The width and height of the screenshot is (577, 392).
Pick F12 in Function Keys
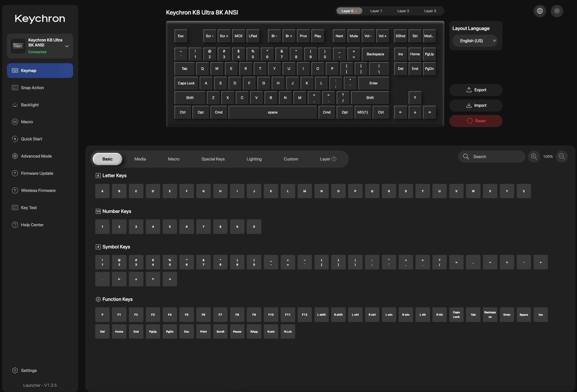coord(305,315)
